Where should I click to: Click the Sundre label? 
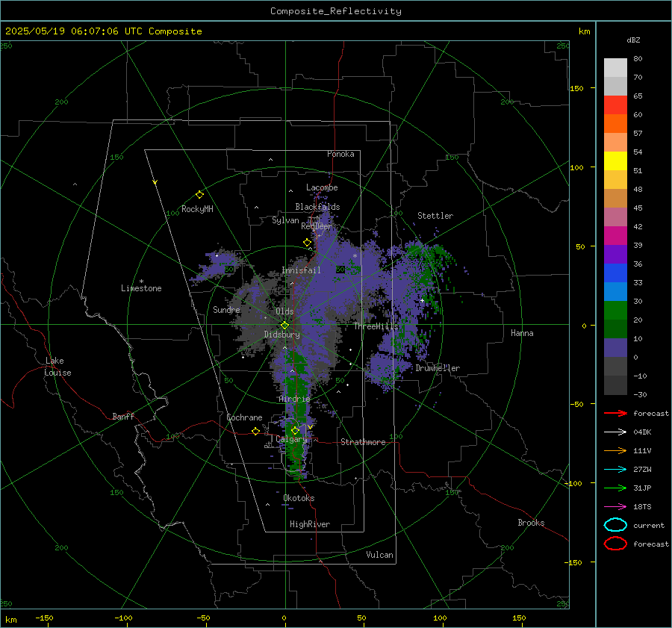226,309
